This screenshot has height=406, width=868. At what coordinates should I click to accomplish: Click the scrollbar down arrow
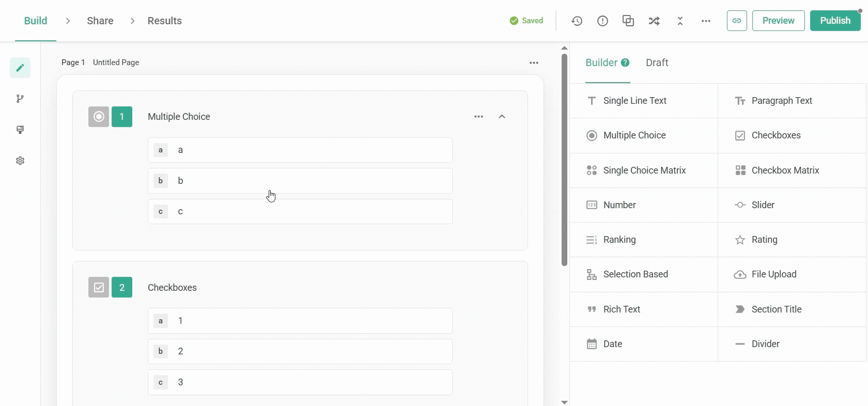(564, 402)
